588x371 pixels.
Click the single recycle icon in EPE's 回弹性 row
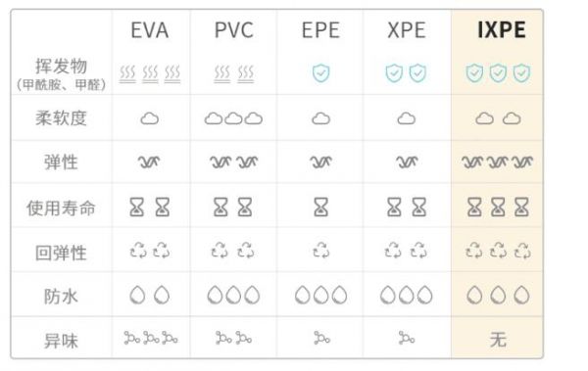tap(321, 251)
